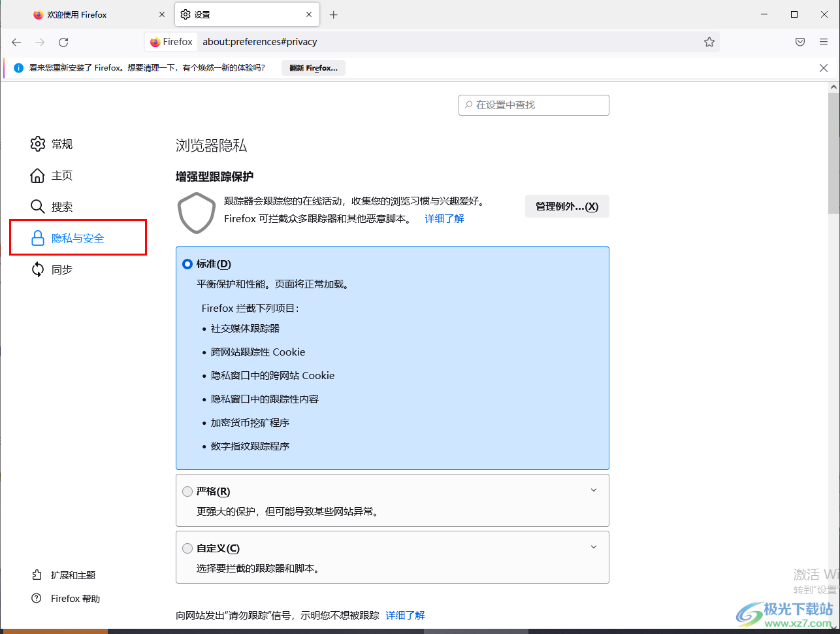The image size is (840, 634).
Task: Open 详细了解 link for Do Not Track
Action: (405, 615)
